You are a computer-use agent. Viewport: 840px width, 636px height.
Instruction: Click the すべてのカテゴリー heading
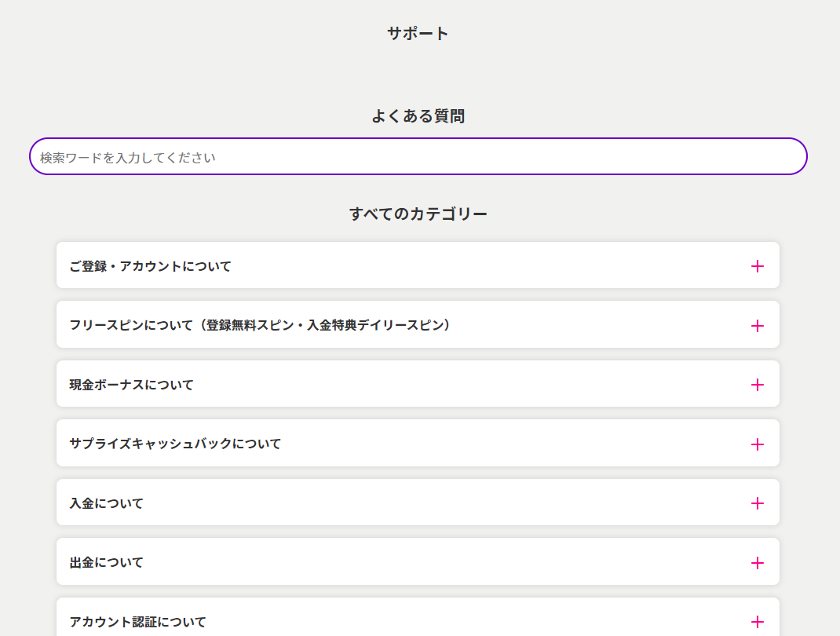pyautogui.click(x=418, y=213)
